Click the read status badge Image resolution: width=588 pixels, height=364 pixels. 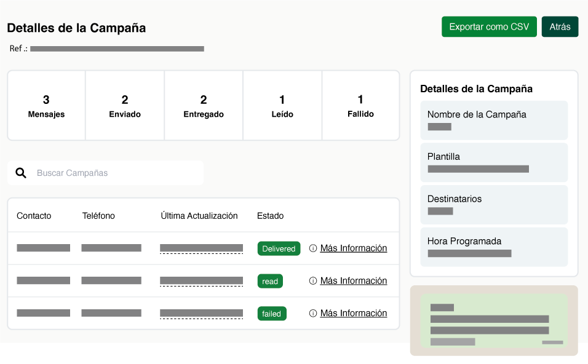point(270,281)
